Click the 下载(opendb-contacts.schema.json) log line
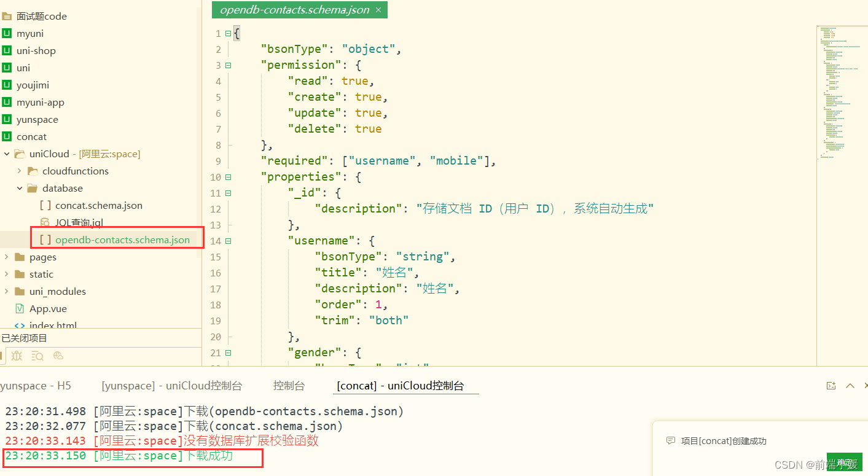The width and height of the screenshot is (868, 476). 204,412
